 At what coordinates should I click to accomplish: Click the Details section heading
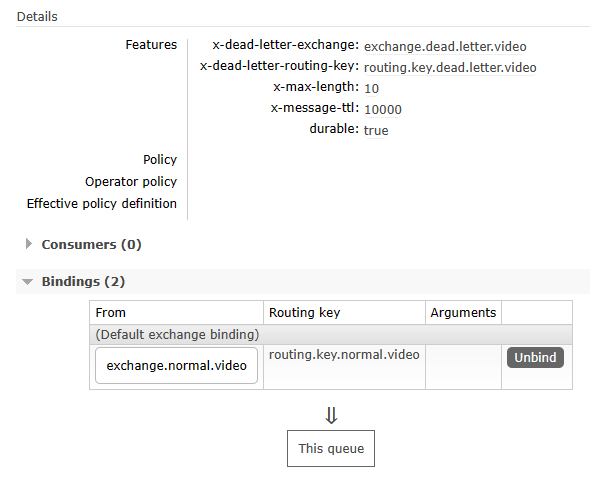(x=37, y=17)
